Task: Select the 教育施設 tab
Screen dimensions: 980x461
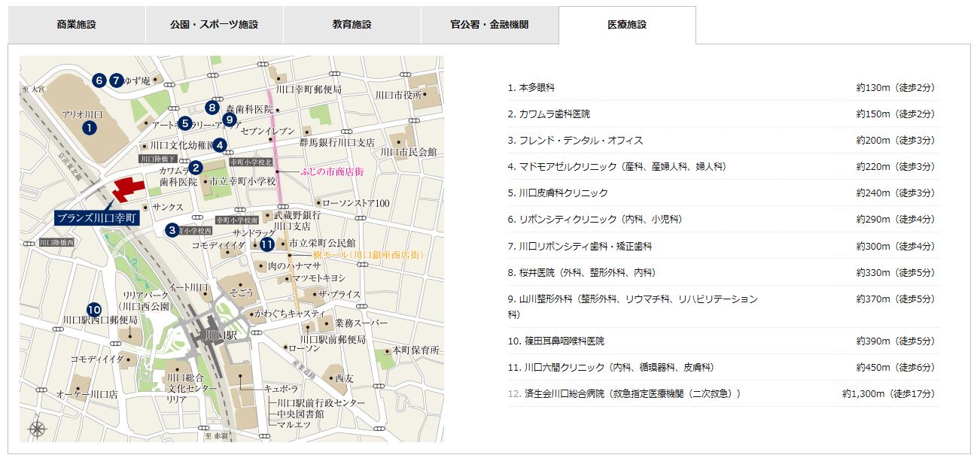Action: pos(352,25)
